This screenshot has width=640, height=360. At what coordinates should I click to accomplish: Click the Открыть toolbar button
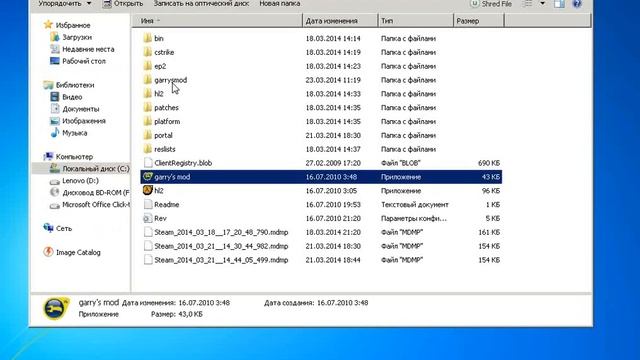click(123, 4)
